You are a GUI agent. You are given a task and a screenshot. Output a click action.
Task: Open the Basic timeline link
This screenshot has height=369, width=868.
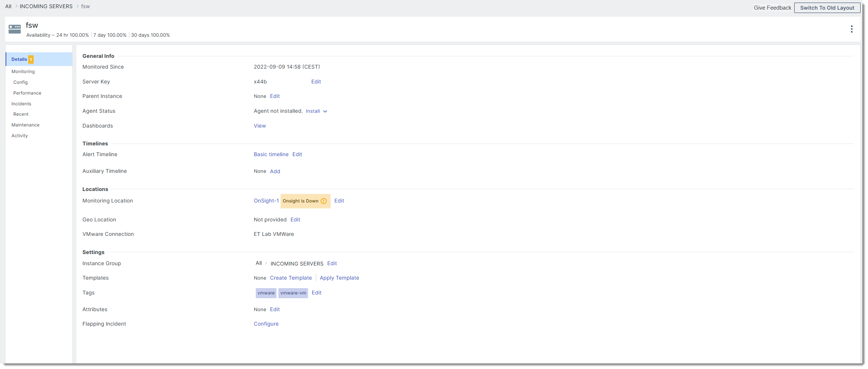(x=271, y=154)
